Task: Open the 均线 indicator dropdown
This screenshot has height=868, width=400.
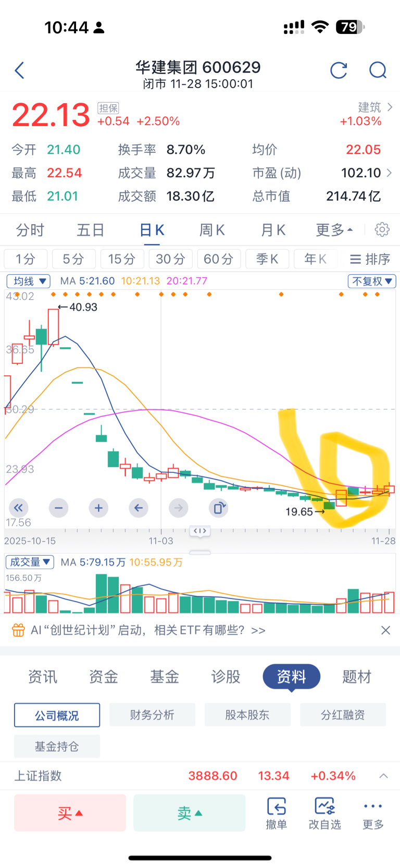Action: tap(29, 281)
